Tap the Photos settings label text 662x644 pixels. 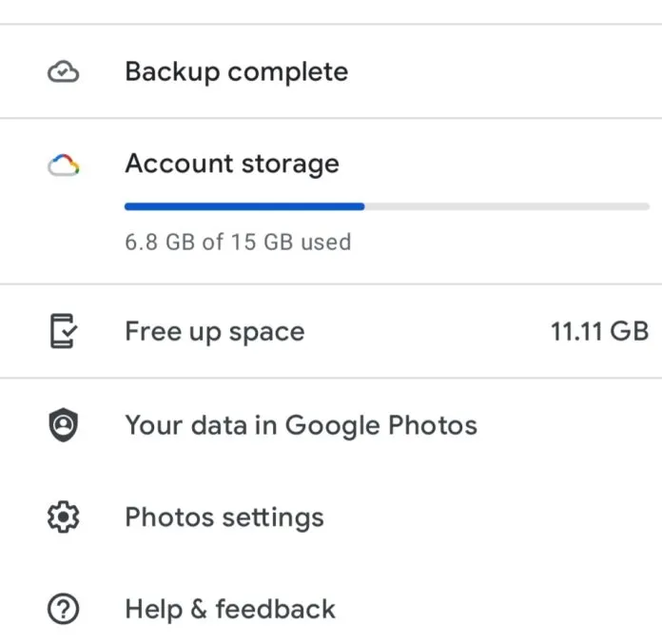(x=224, y=518)
